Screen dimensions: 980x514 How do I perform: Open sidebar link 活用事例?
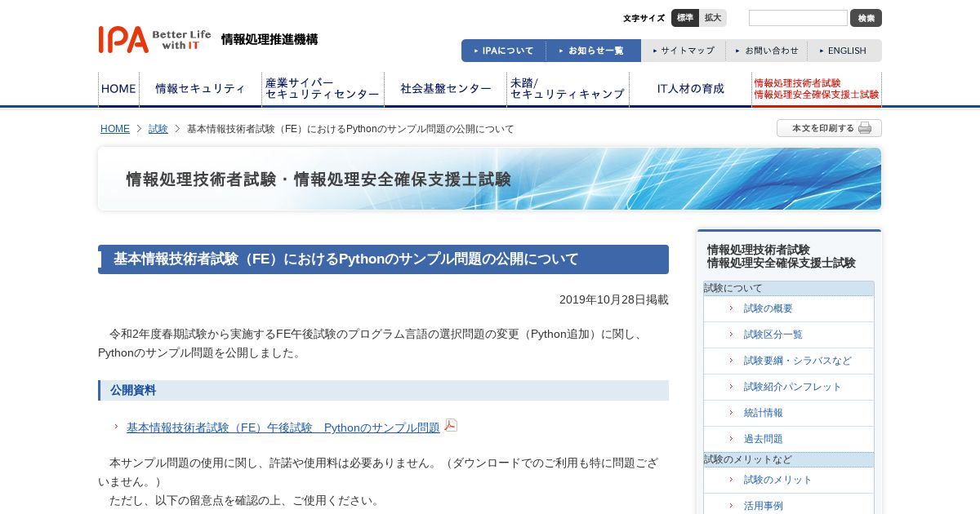pos(764,506)
